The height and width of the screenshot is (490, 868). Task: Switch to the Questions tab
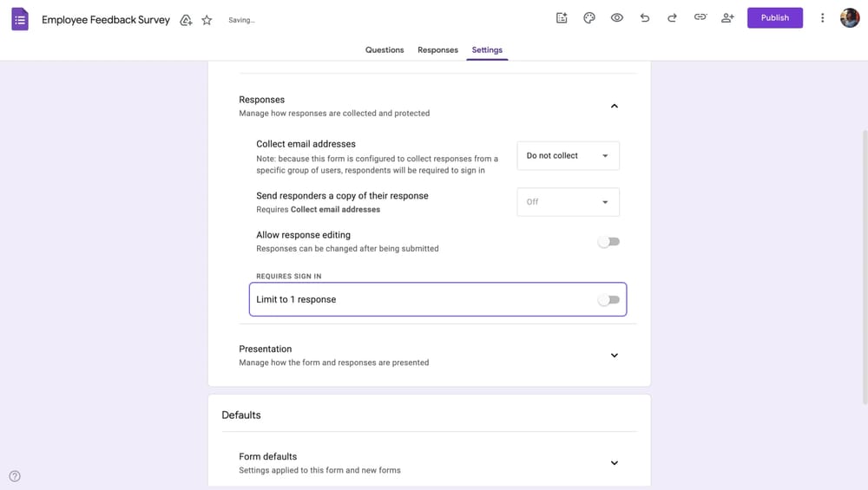[x=385, y=49]
